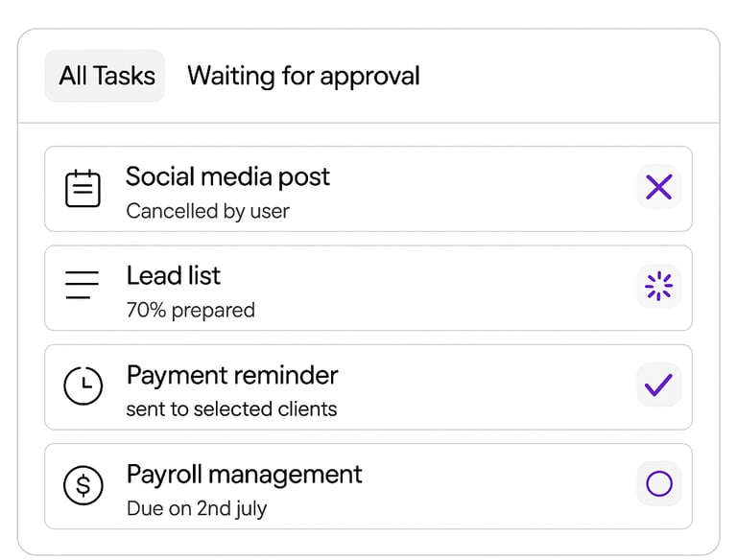Click the dollar coin icon beside Payroll management

(83, 485)
